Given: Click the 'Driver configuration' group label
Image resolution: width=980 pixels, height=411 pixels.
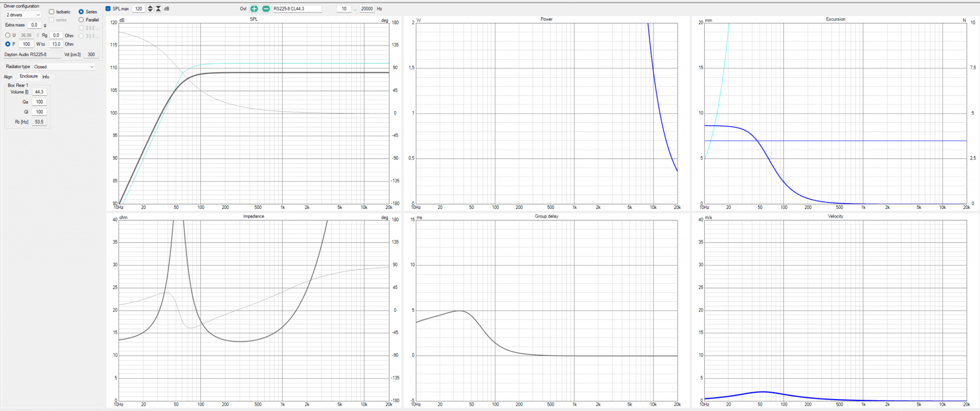Looking at the screenshot, I should [x=22, y=6].
